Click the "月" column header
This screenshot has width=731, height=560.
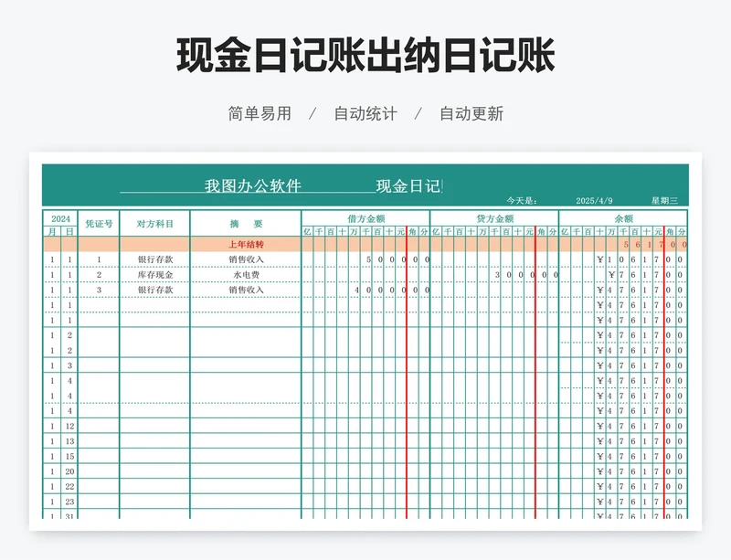(52, 231)
